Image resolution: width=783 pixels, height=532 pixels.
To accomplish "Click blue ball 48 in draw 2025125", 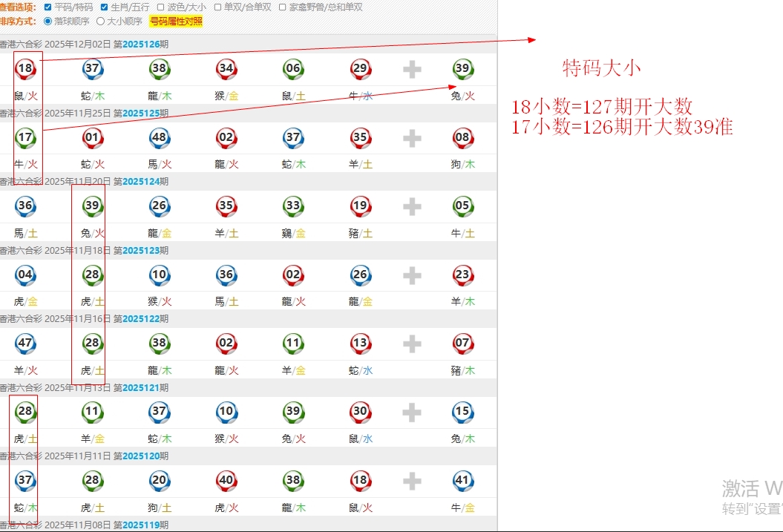I will click(159, 137).
